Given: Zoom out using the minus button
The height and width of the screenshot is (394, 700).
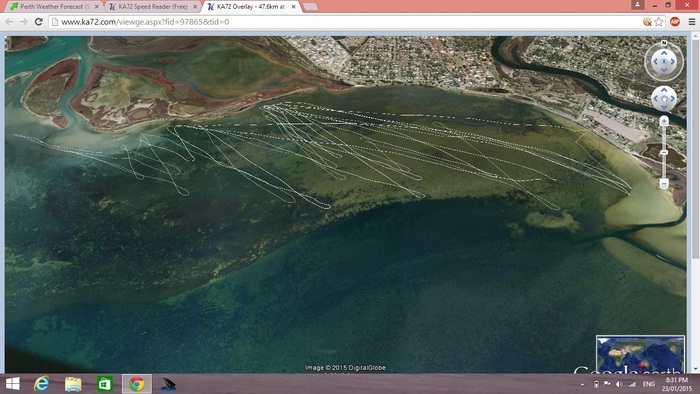Looking at the screenshot, I should (x=664, y=183).
